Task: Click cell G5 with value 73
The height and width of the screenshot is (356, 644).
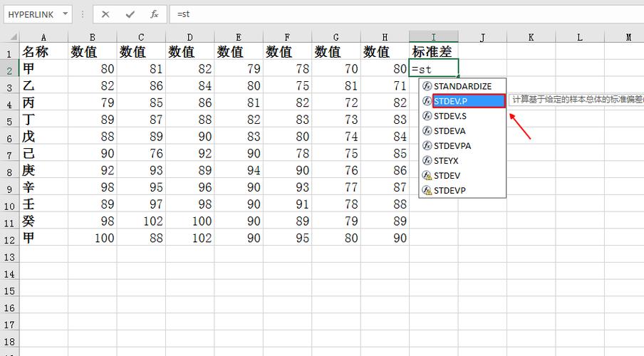Action: click(336, 119)
